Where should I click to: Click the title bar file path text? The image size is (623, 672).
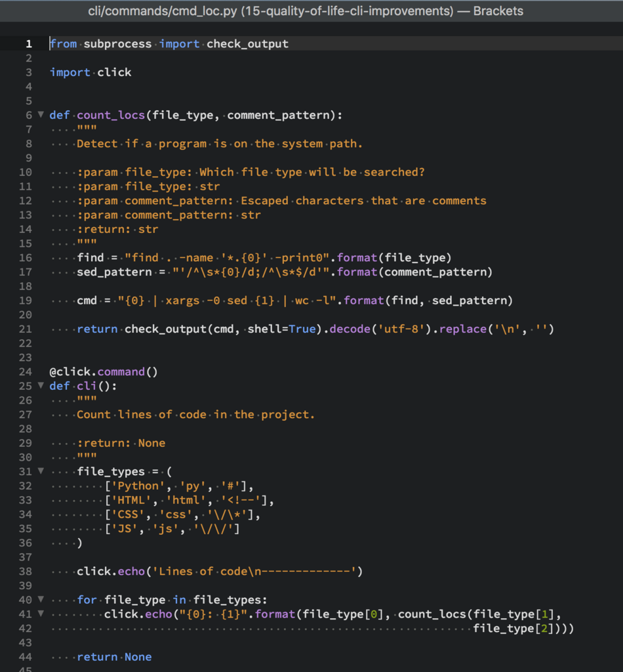coord(306,10)
